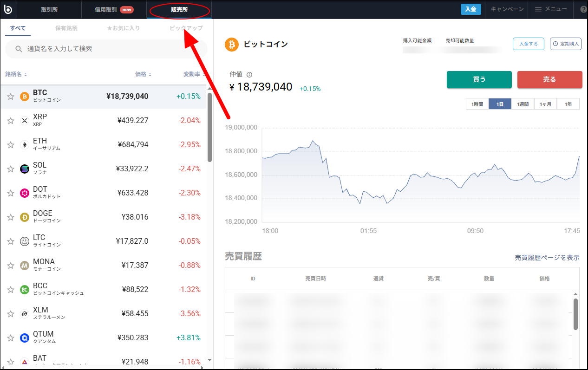Open the メニュー menu
588x370 pixels.
point(550,9)
